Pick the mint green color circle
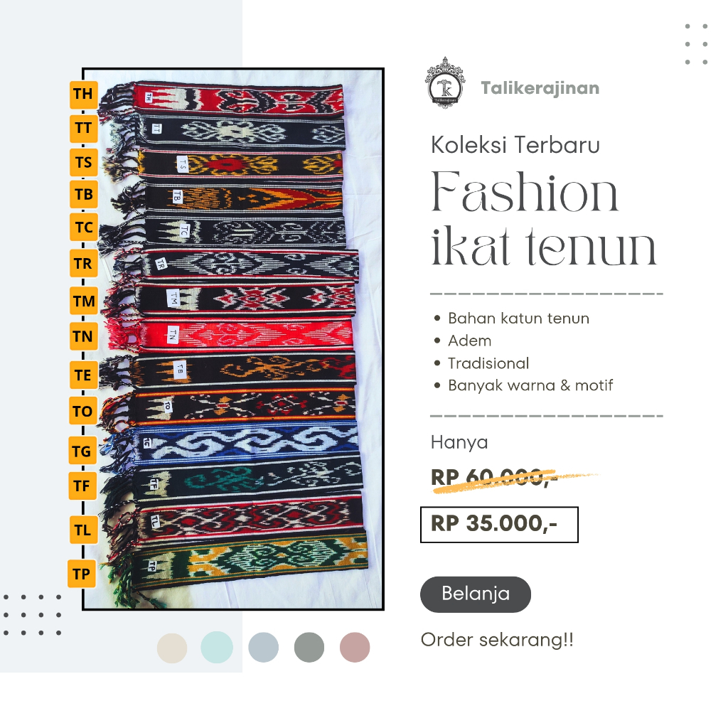The height and width of the screenshot is (728, 728). coord(217,647)
